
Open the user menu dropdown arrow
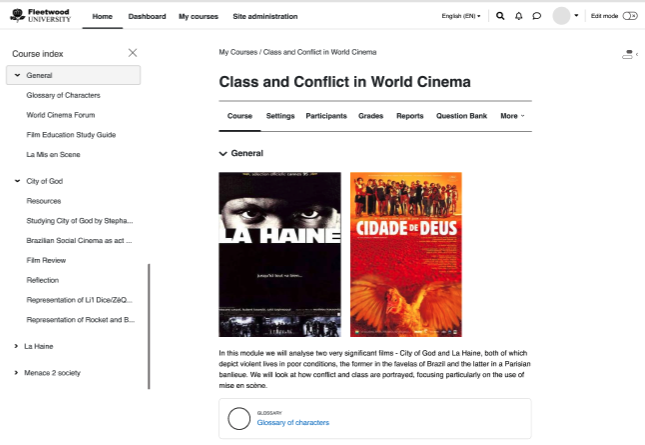pos(576,16)
